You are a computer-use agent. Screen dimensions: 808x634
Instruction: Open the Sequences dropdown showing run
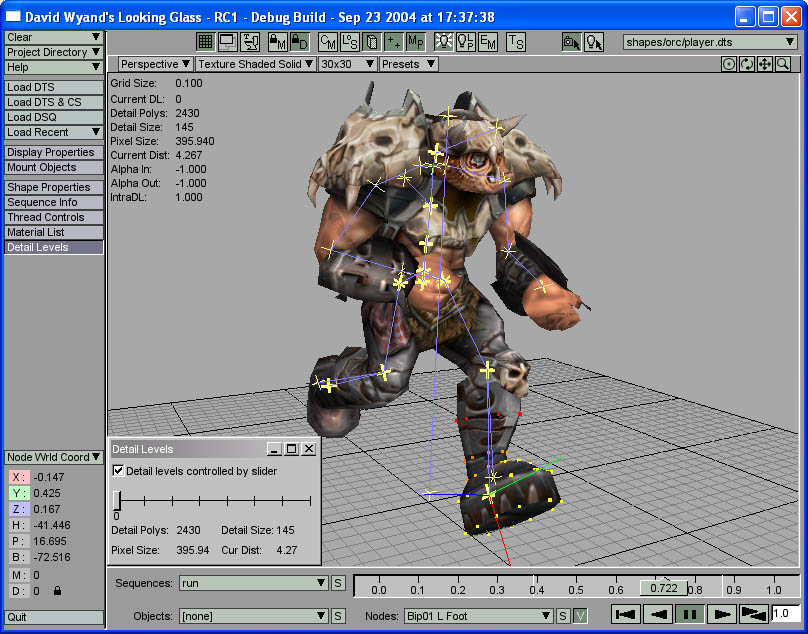(x=254, y=583)
